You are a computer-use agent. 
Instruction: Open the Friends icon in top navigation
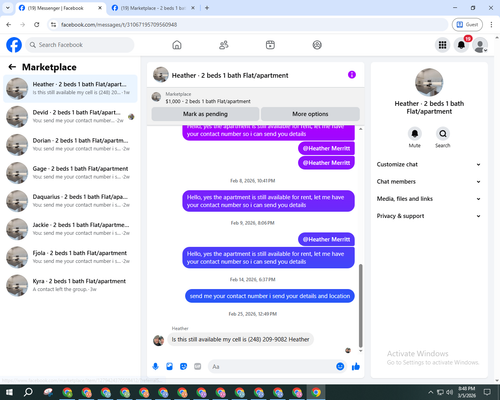point(224,45)
